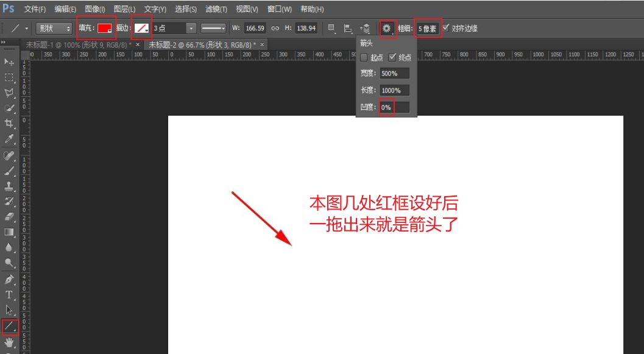Open the 窗口(W) menu

click(x=279, y=9)
